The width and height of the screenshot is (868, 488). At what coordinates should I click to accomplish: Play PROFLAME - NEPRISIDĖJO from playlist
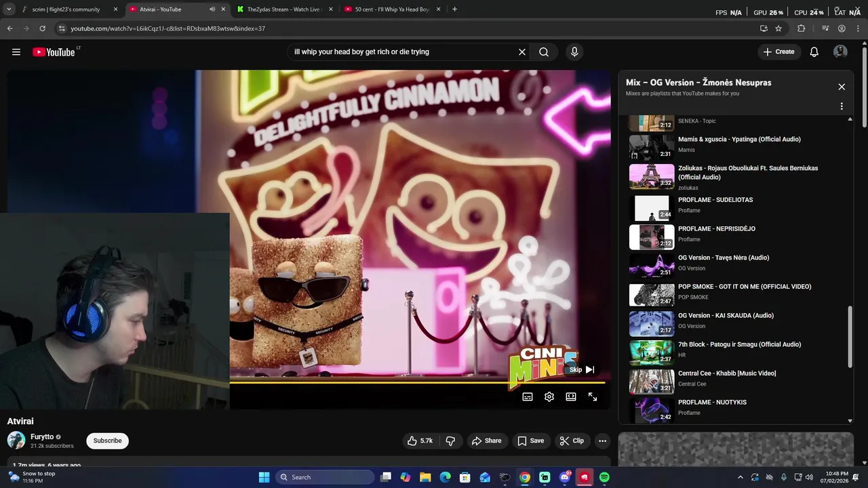736,236
